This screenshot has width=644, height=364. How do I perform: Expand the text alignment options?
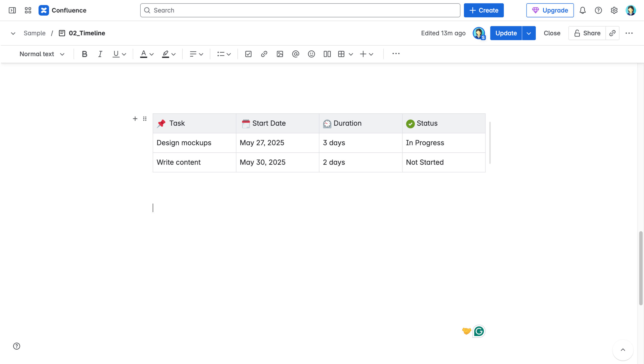(196, 54)
